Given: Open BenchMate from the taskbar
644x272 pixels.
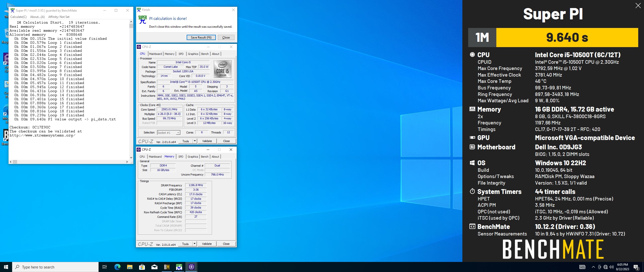Looking at the screenshot, I should [x=167, y=267].
